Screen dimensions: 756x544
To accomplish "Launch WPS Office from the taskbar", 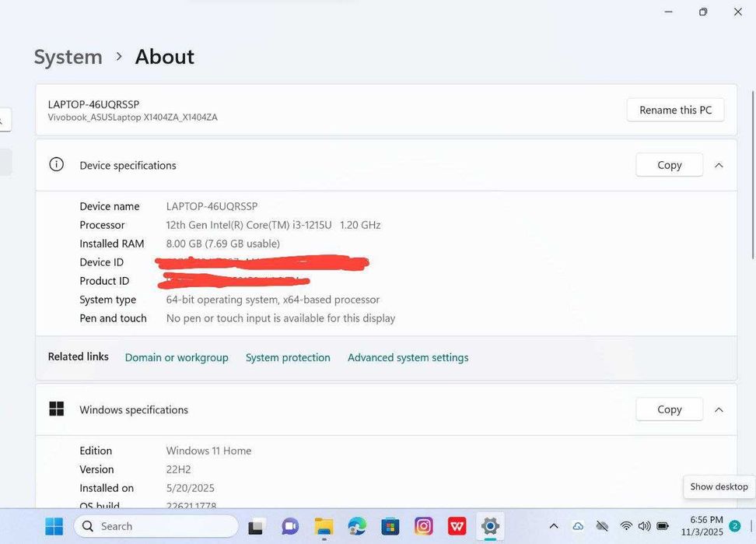I will click(457, 526).
